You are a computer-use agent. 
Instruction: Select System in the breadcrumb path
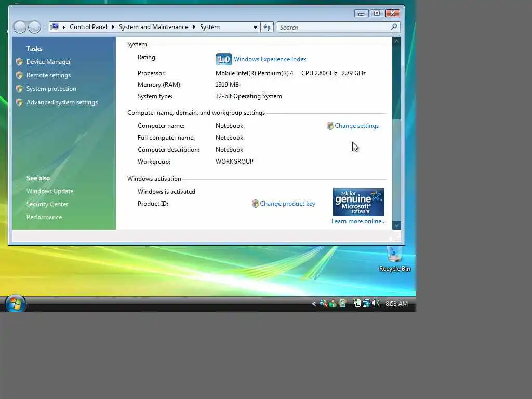point(210,27)
